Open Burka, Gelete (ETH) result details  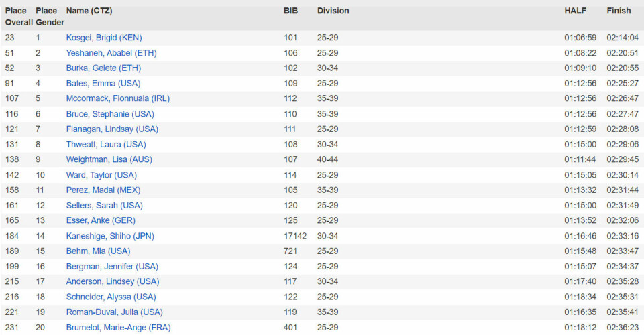tap(103, 68)
